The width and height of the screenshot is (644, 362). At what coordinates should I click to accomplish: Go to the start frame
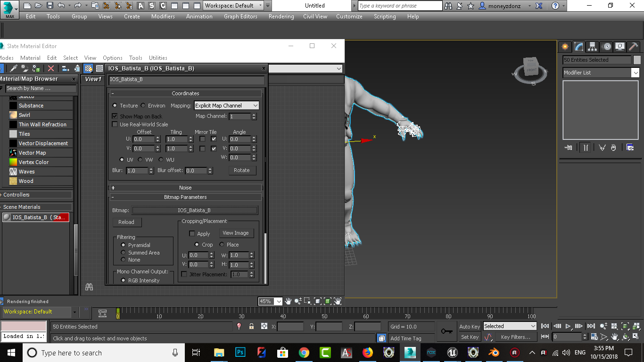545,326
